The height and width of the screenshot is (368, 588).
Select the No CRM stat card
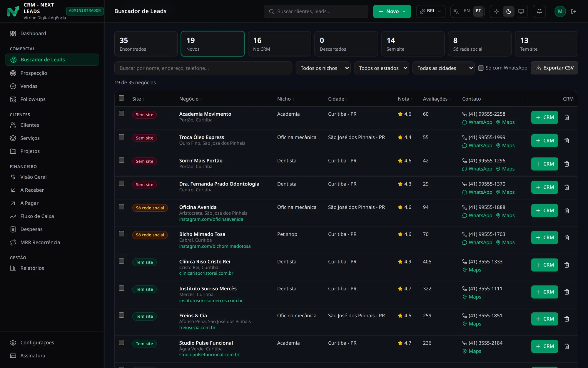click(279, 44)
